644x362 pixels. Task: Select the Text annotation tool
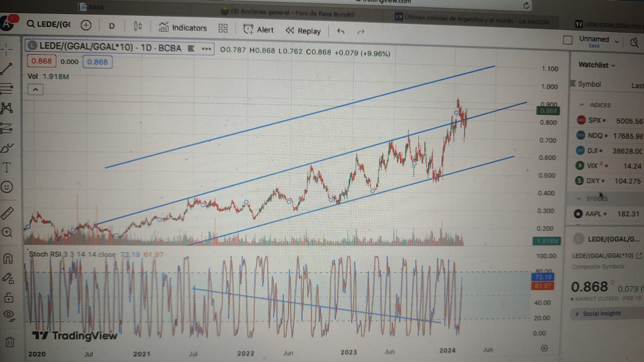point(7,167)
